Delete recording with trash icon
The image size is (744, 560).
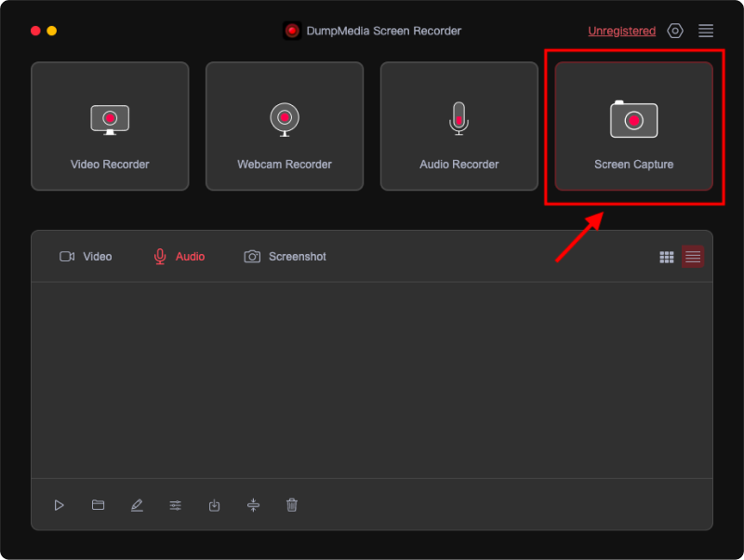pyautogui.click(x=292, y=505)
